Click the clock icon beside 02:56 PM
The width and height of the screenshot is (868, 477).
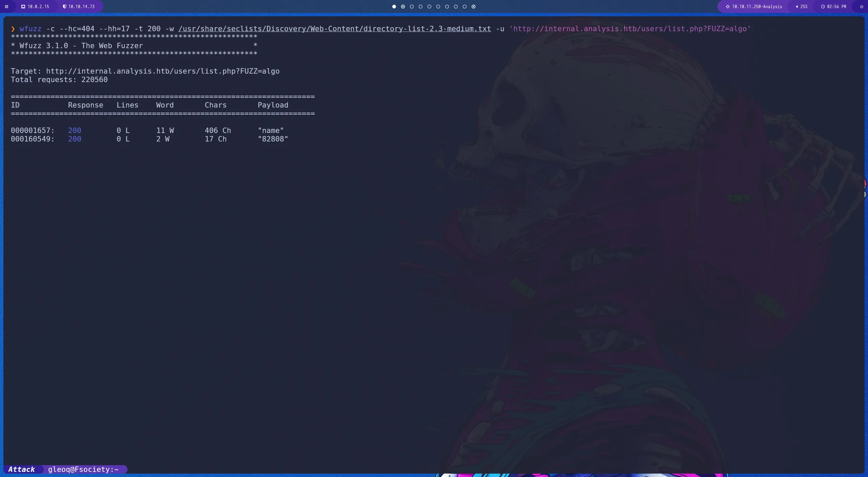coord(823,6)
